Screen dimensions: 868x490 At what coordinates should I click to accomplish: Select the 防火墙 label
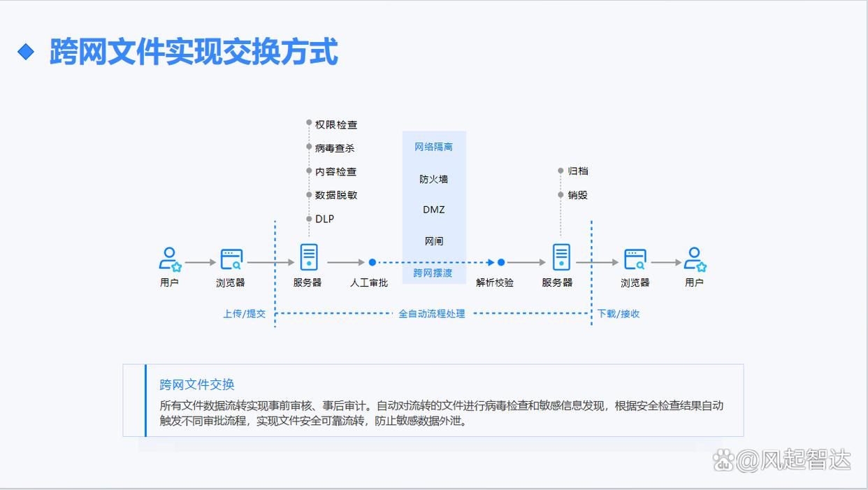point(433,179)
